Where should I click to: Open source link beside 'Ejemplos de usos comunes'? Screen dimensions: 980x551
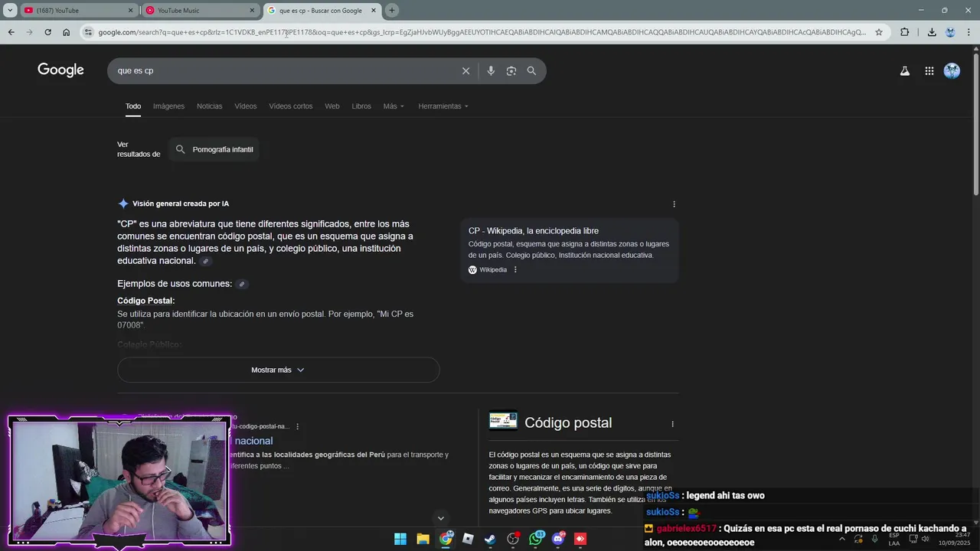point(242,284)
